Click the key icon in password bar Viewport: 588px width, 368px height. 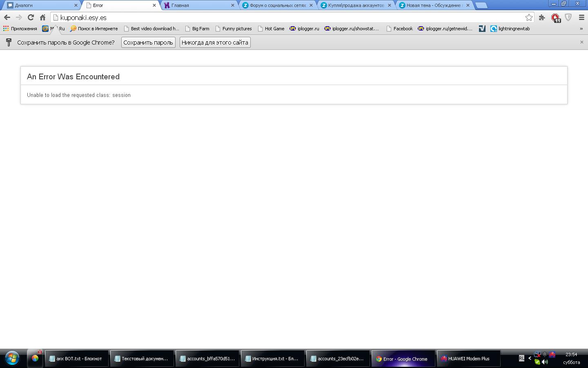[9, 42]
